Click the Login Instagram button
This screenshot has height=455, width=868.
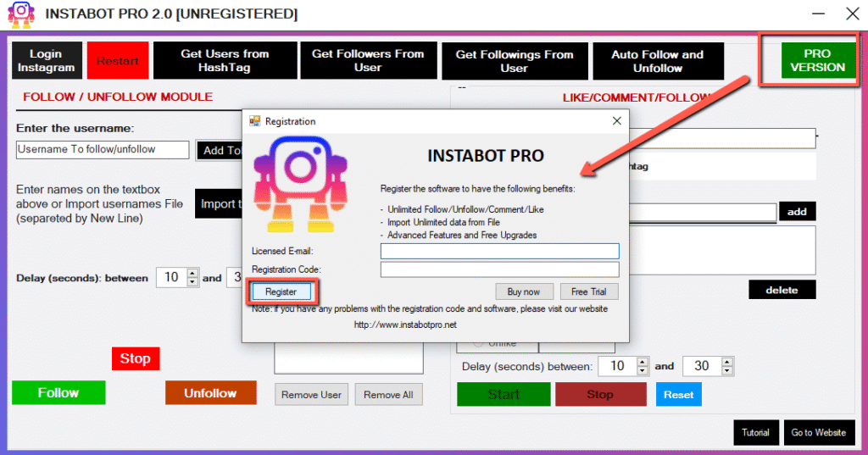point(47,61)
